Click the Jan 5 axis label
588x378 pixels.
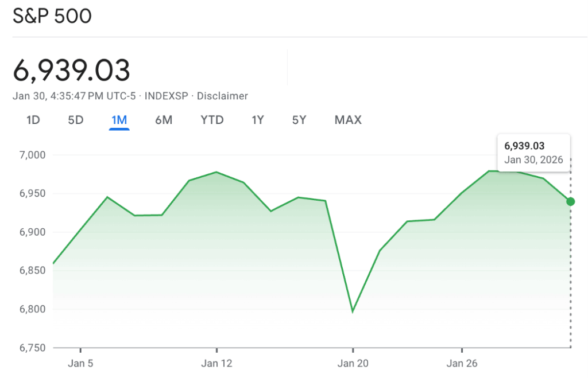[x=80, y=363]
